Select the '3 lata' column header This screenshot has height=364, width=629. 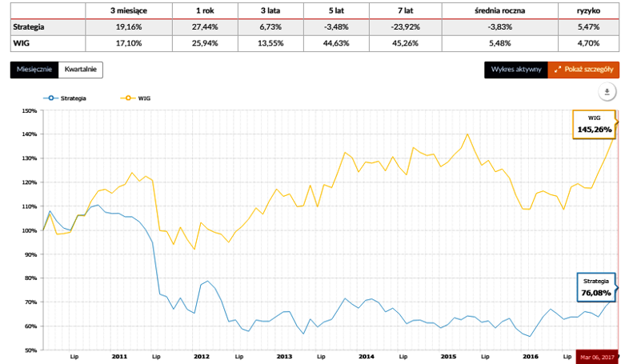pos(270,11)
